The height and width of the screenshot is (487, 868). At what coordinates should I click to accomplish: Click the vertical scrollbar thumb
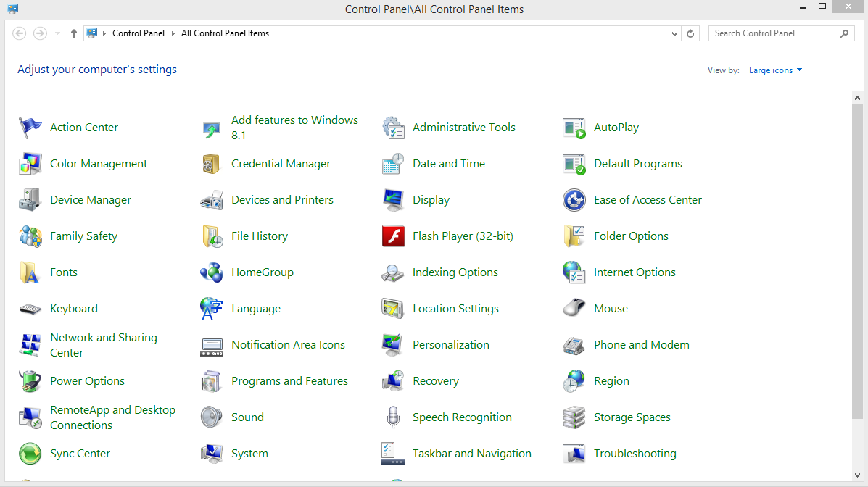pos(857,261)
